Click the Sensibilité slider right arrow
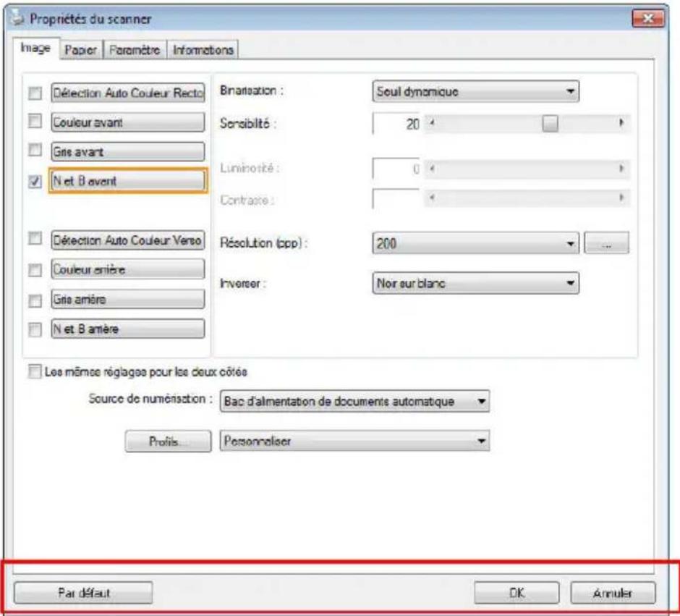This screenshot has width=680, height=616. 621,124
